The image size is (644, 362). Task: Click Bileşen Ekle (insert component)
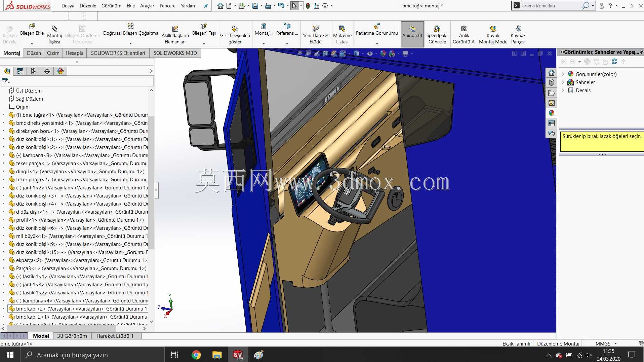(x=32, y=30)
